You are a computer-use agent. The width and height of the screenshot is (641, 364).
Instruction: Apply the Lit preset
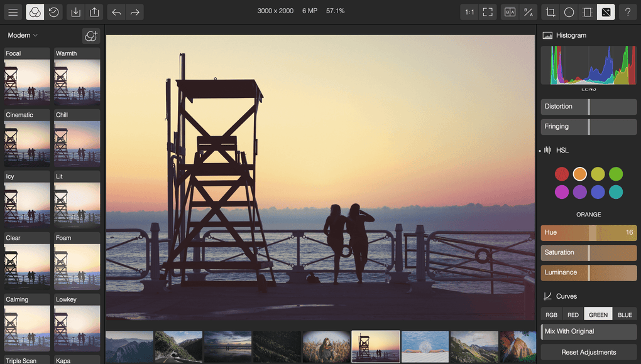pyautogui.click(x=77, y=200)
